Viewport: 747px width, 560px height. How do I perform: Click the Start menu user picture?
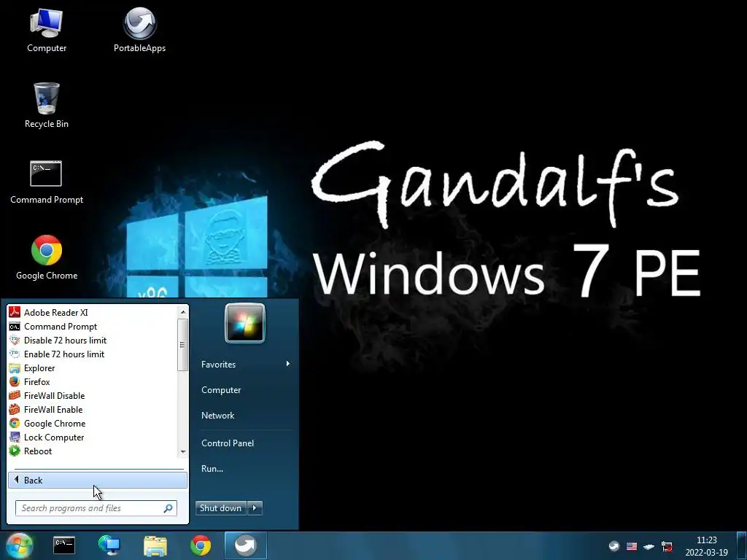(245, 323)
